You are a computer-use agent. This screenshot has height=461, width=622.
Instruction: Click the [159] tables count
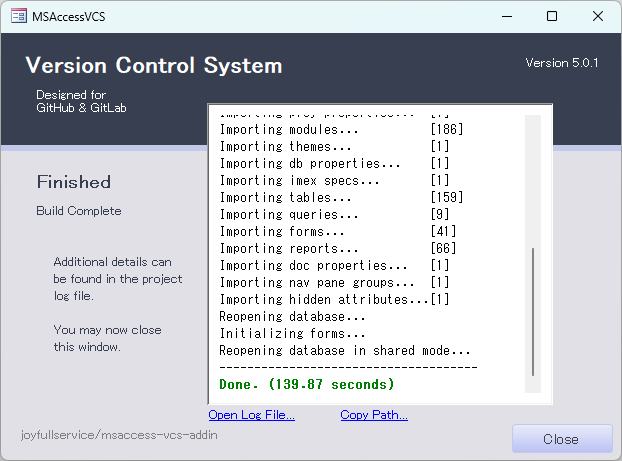point(447,198)
